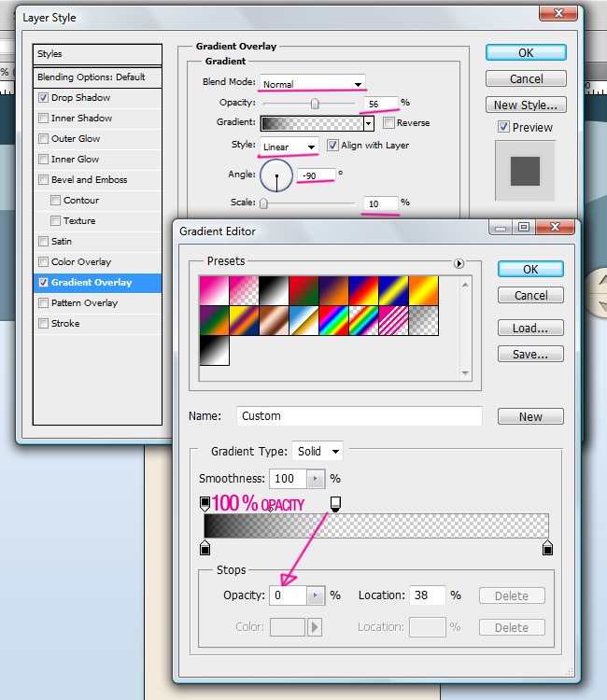
Task: Select the left black opacity stop
Action: (x=205, y=504)
